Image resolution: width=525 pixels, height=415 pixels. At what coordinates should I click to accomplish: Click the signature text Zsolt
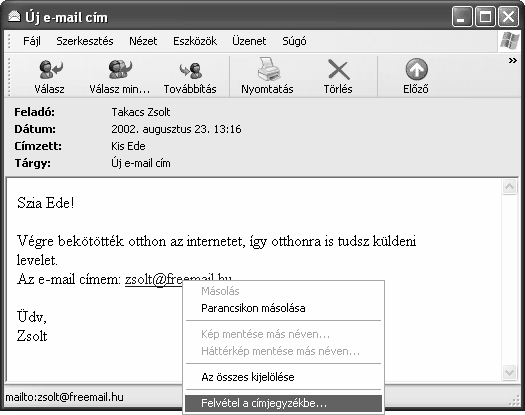(x=32, y=336)
